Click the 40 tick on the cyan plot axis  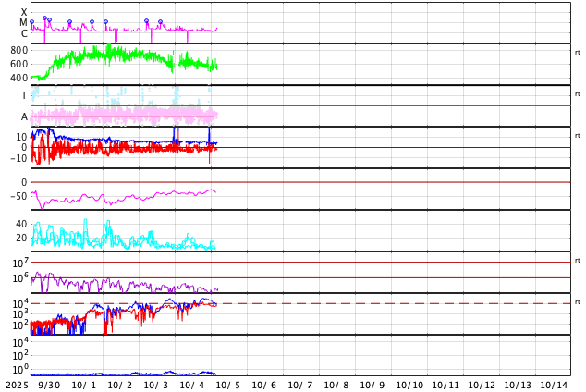[21, 224]
